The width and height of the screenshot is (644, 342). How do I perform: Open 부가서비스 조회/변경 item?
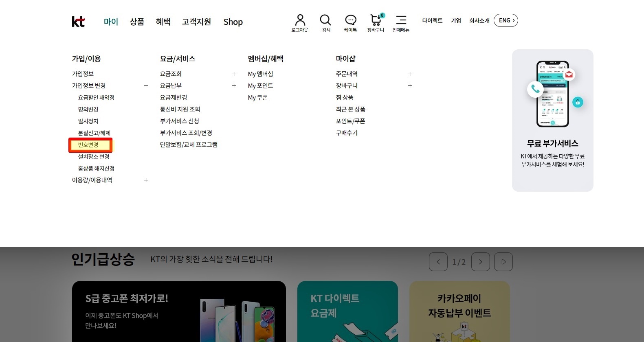pyautogui.click(x=186, y=133)
